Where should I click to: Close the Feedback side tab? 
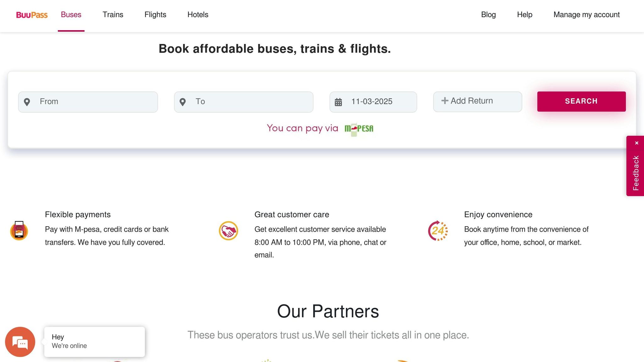636,143
